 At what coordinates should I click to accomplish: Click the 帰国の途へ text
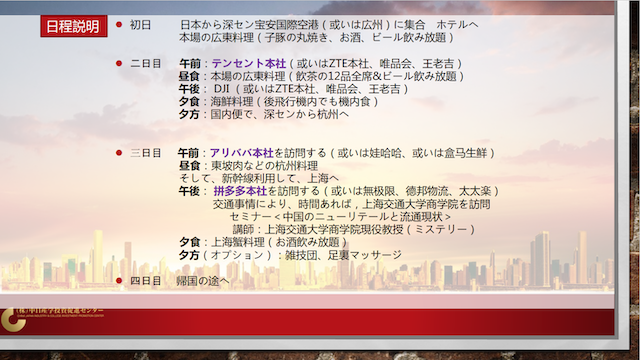coord(202,281)
